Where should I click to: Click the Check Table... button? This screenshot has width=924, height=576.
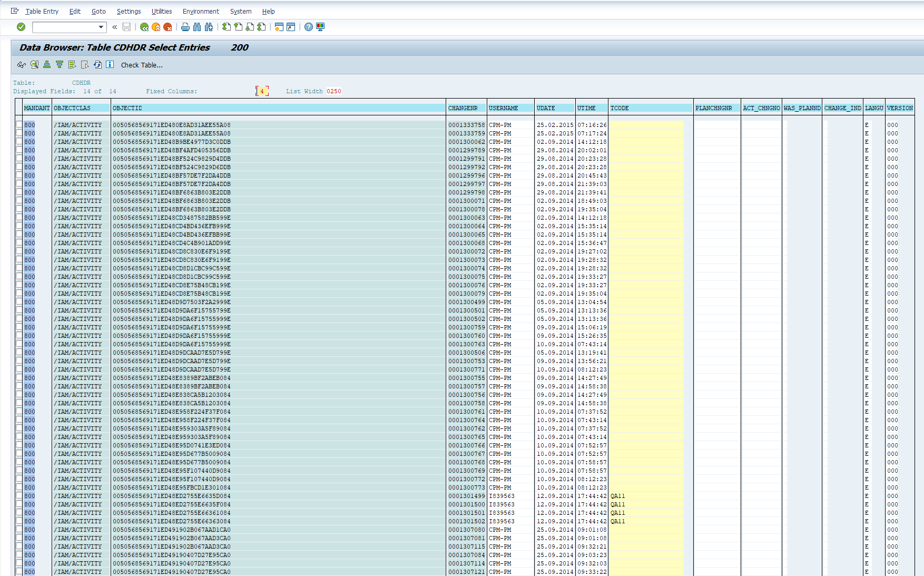(x=142, y=65)
